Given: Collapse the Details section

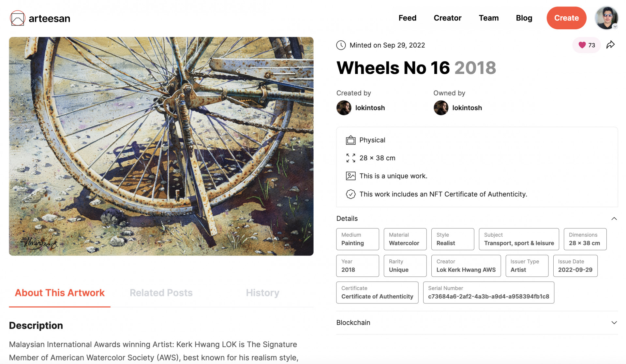Looking at the screenshot, I should (x=614, y=219).
